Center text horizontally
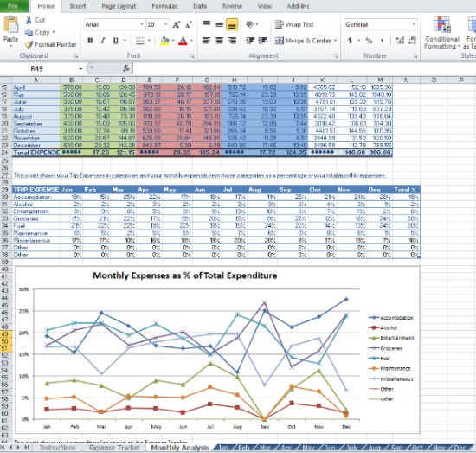476x453 pixels. coord(219,41)
